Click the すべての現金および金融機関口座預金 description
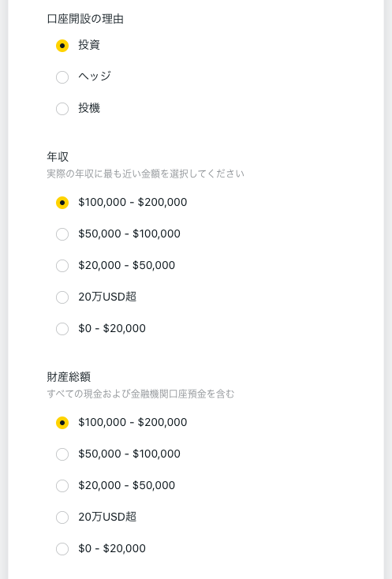Viewport: 392px width, 579px height. [140, 394]
